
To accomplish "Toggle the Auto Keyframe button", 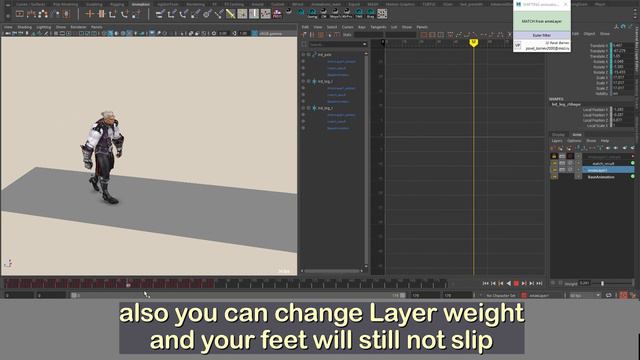I will coord(623,295).
